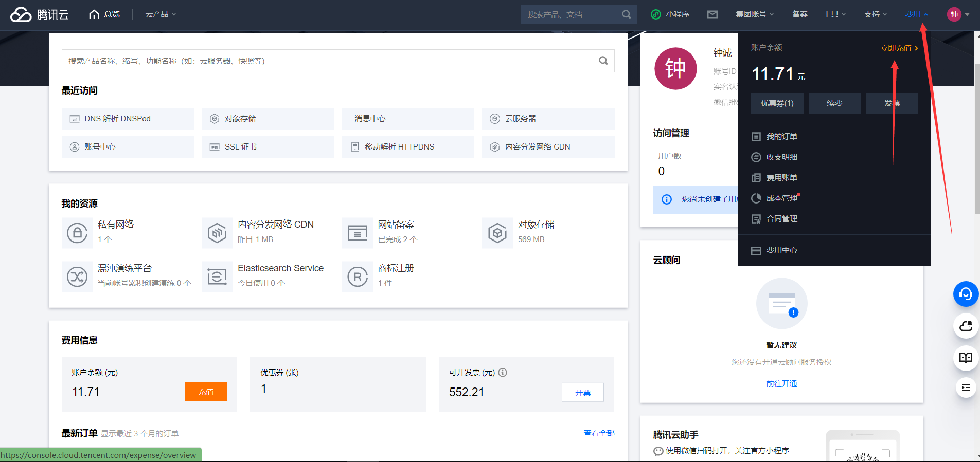
Task: Focus the product name search field
Action: [329, 61]
